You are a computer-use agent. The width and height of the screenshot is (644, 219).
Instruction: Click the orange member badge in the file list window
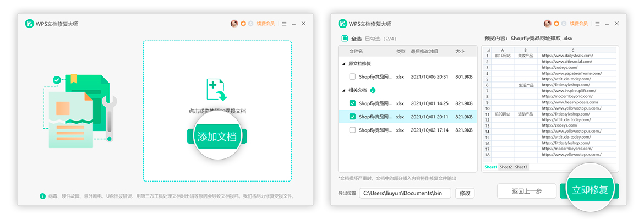point(556,24)
